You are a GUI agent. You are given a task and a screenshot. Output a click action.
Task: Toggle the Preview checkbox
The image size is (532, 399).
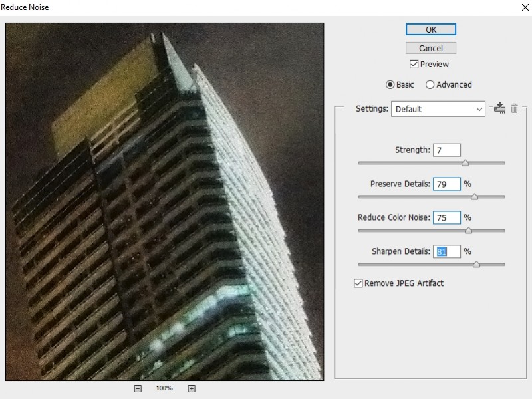point(414,64)
